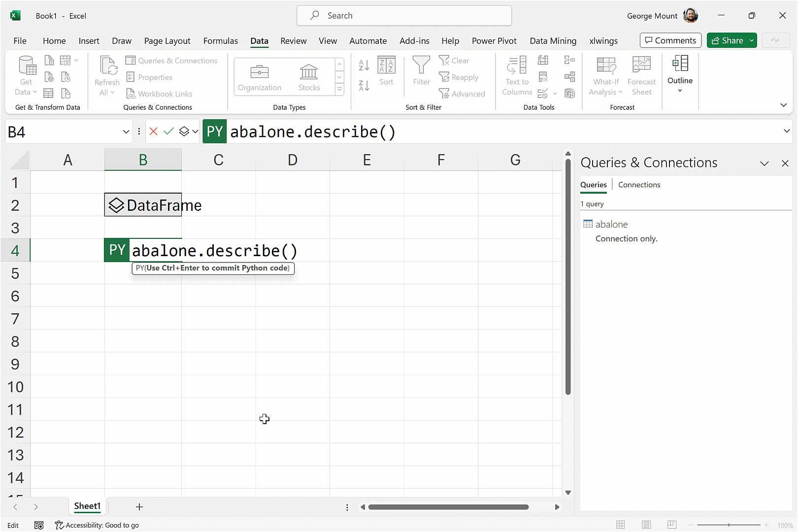Image resolution: width=798 pixels, height=532 pixels.
Task: Expand the formula bar
Action: pos(786,131)
